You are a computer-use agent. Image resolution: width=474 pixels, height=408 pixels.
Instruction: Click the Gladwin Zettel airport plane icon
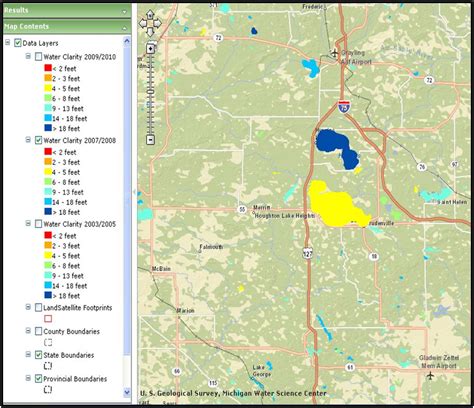coord(430,376)
